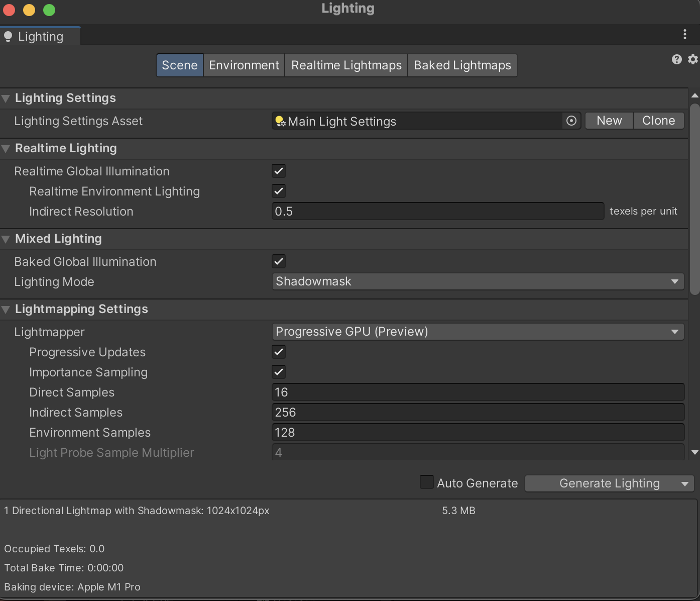Disable Progressive Updates checkbox
The height and width of the screenshot is (601, 700).
pos(279,352)
